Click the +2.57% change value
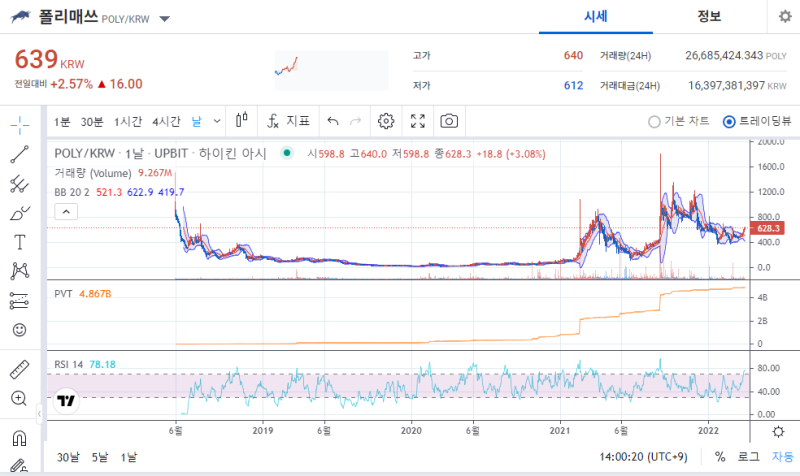The image size is (800, 476). (71, 84)
